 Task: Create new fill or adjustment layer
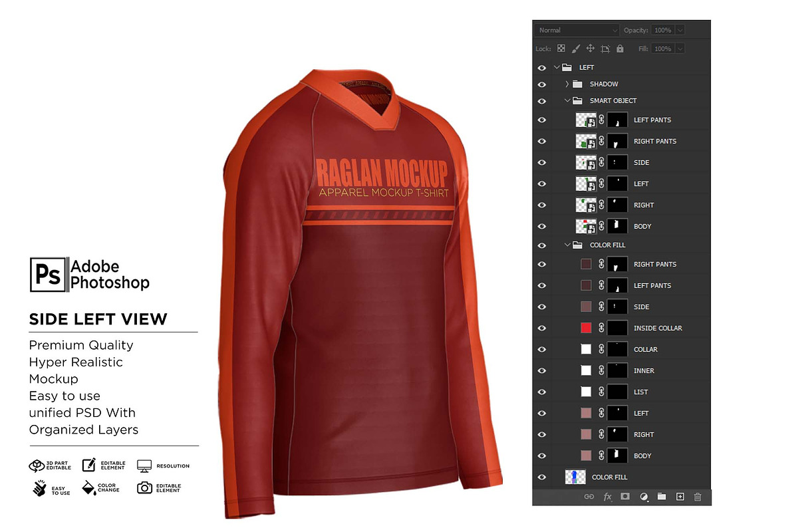click(x=643, y=497)
